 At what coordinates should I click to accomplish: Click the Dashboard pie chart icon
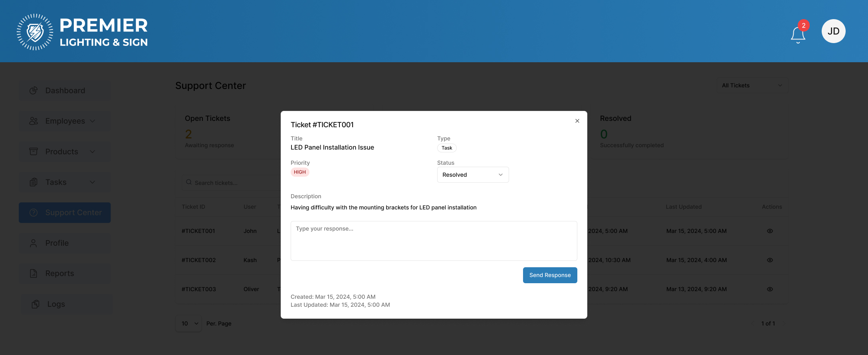click(34, 91)
